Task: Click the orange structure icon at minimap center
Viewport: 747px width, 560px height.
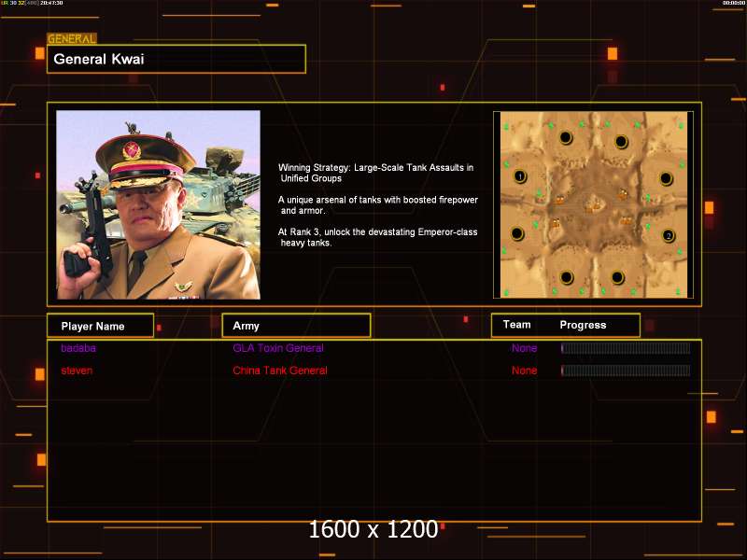Action: (x=593, y=204)
